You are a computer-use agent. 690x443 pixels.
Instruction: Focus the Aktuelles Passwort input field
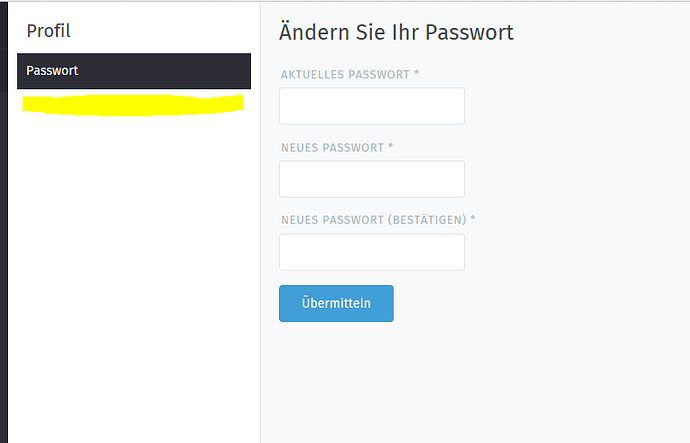pos(372,106)
